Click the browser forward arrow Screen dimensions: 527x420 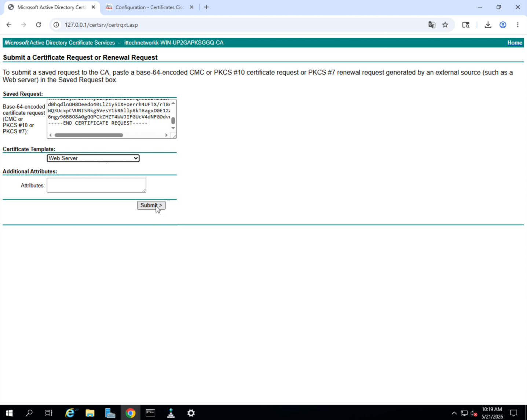tap(24, 25)
